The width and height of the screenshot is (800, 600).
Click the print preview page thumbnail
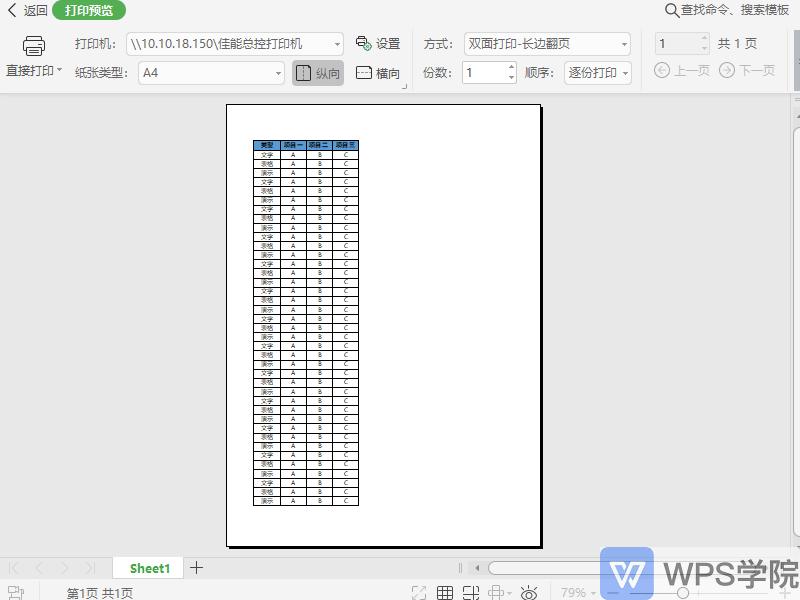(x=384, y=326)
